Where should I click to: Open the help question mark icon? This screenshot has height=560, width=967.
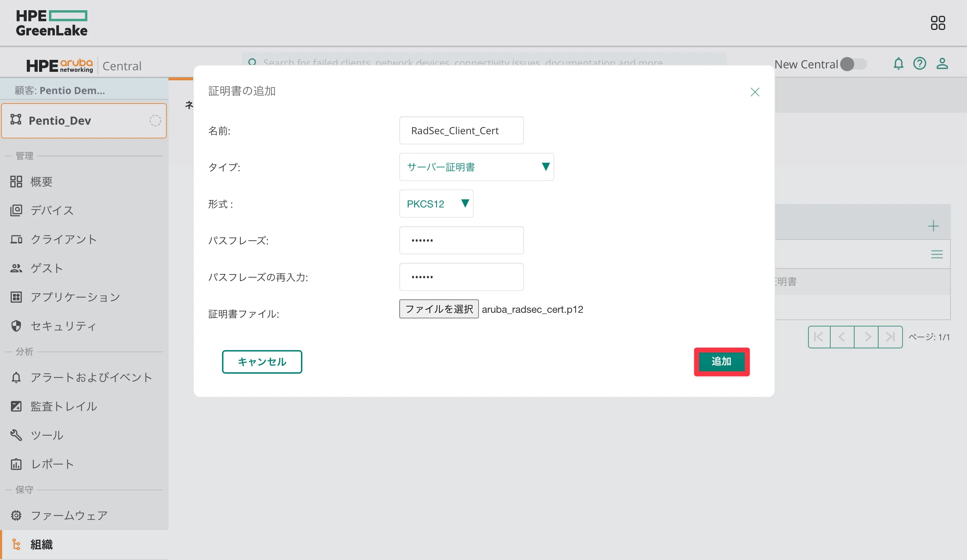click(919, 64)
